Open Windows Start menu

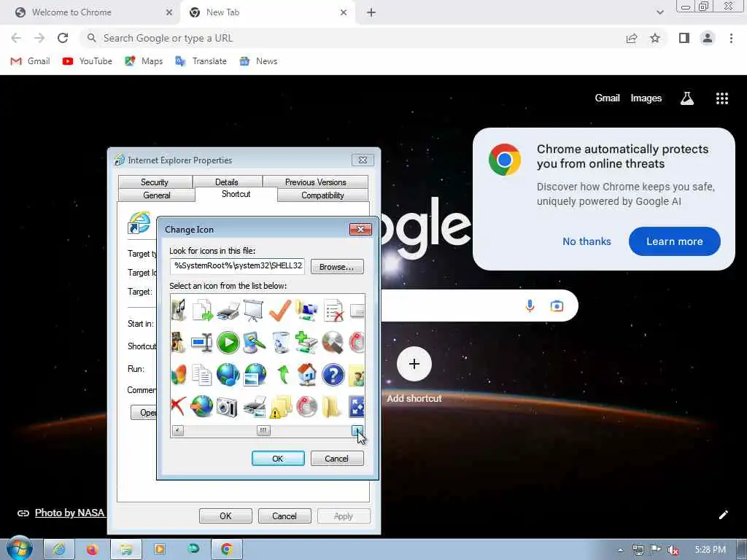click(x=20, y=549)
